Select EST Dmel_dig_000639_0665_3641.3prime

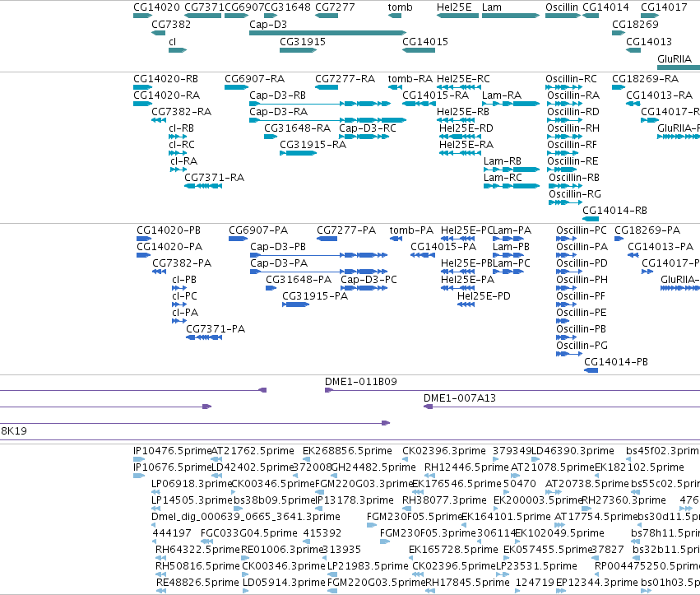[155, 525]
